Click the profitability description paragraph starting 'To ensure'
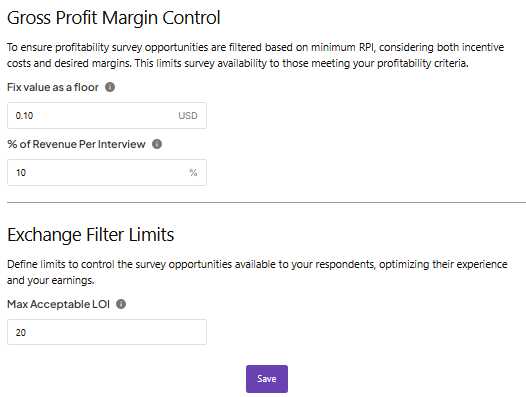 [255, 55]
